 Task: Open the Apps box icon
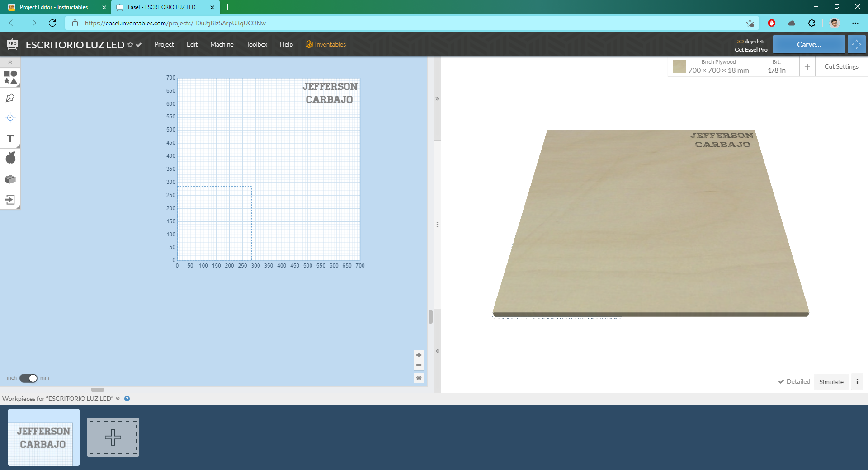pyautogui.click(x=10, y=179)
